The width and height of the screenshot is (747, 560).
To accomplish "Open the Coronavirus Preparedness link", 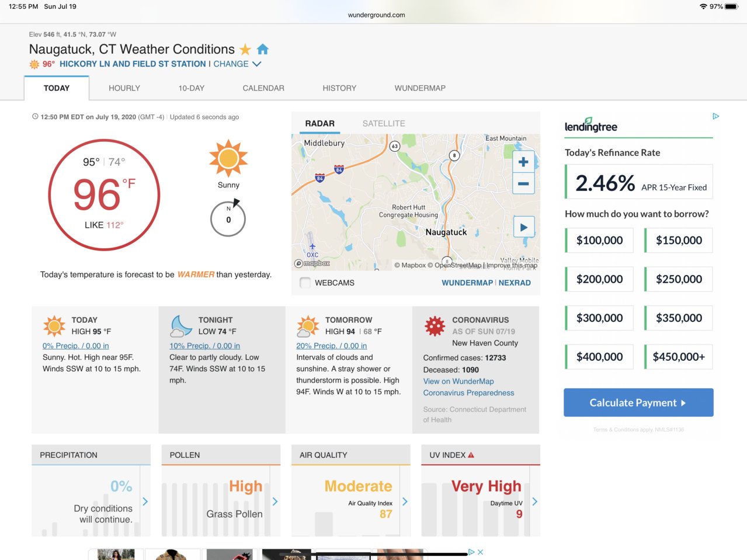I will point(469,393).
